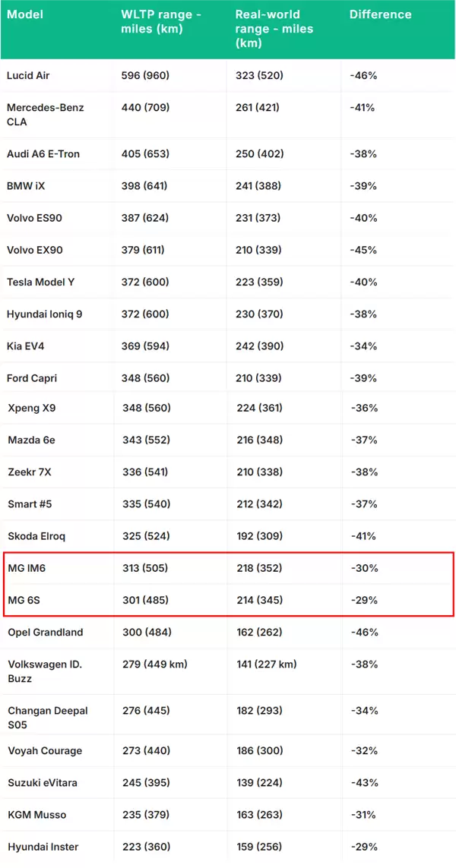Click the Real-world range column header

tap(274, 29)
